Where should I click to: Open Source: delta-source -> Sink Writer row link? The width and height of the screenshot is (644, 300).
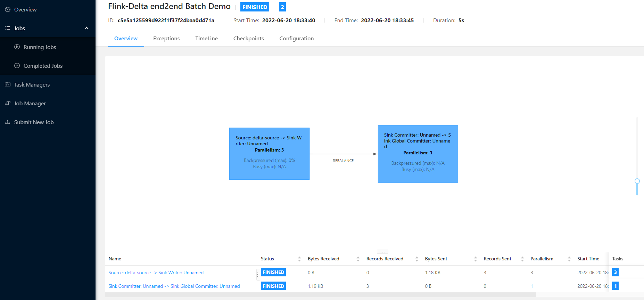(156, 273)
